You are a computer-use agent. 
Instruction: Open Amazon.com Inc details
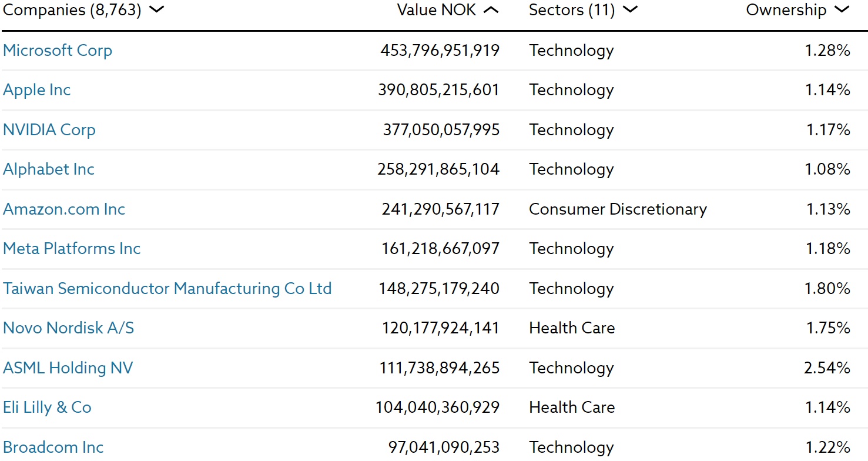click(64, 209)
